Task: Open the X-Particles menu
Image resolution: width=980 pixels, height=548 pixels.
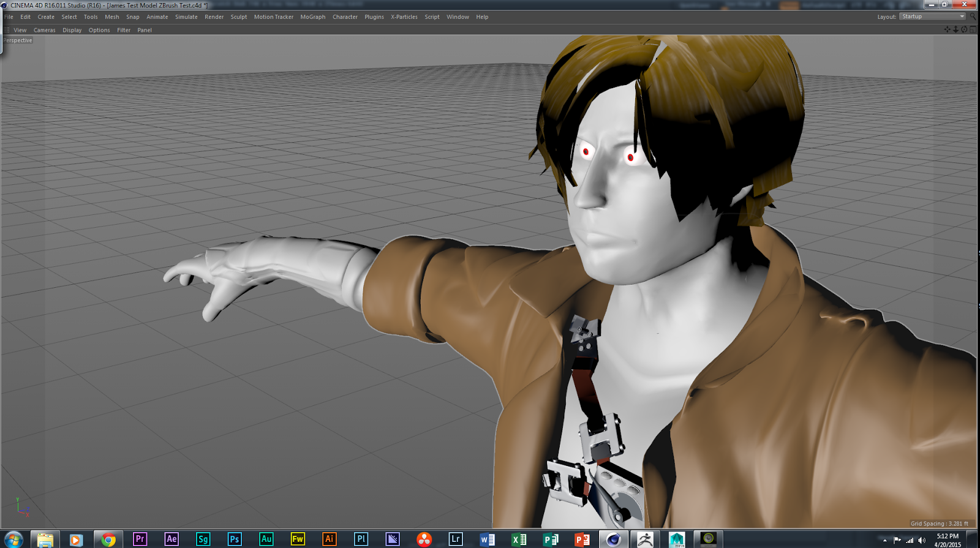Action: 404,17
